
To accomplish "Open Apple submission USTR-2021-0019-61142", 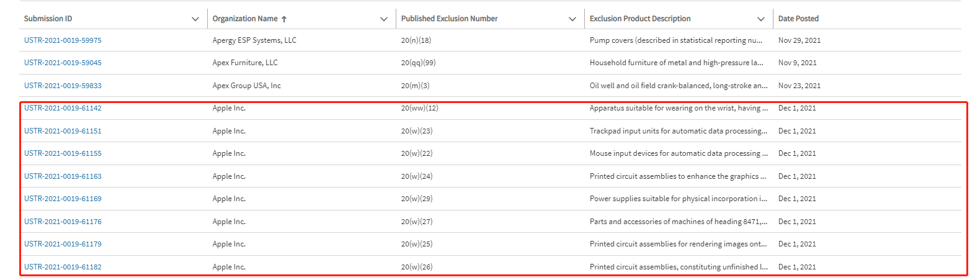I will [63, 108].
